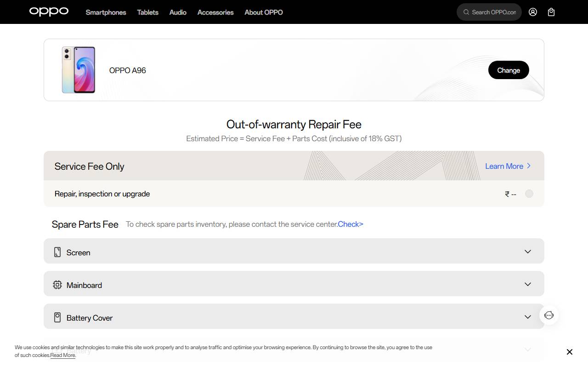
Task: Open the user account icon
Action: [533, 12]
